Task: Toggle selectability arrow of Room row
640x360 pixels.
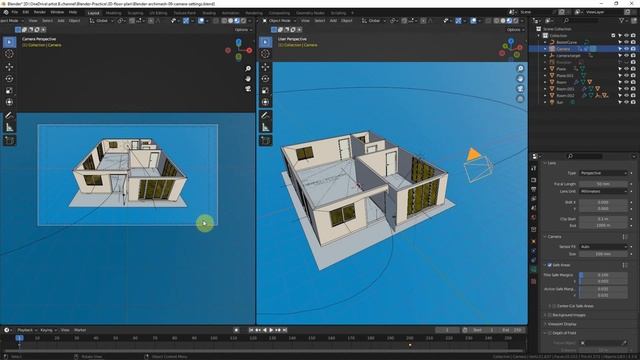Action: click(620, 82)
